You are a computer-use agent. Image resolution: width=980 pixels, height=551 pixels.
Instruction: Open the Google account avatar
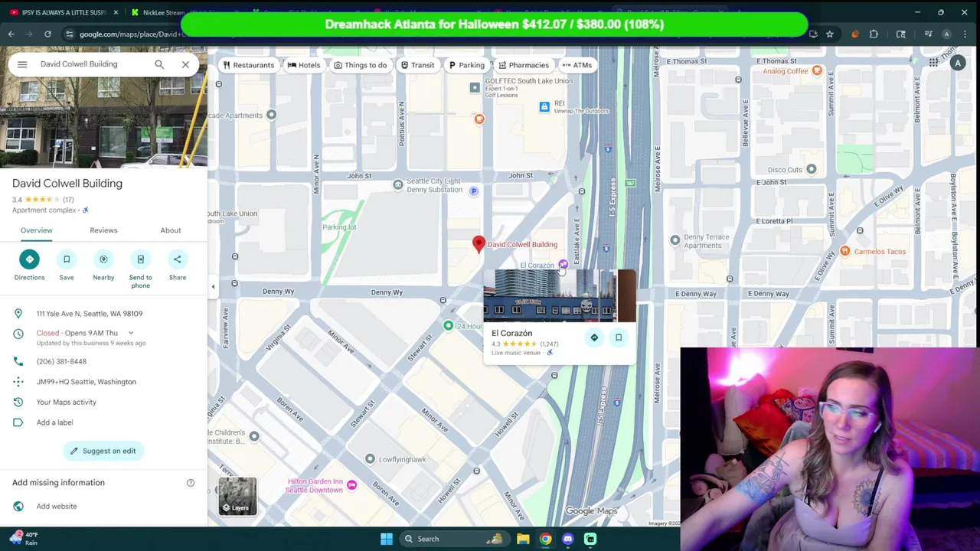[x=958, y=64]
